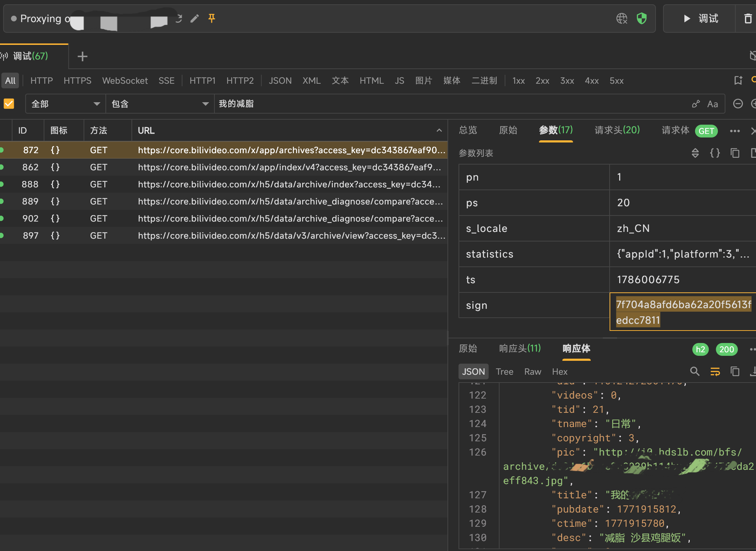Click the ID column header
The width and height of the screenshot is (756, 551).
pyautogui.click(x=23, y=130)
